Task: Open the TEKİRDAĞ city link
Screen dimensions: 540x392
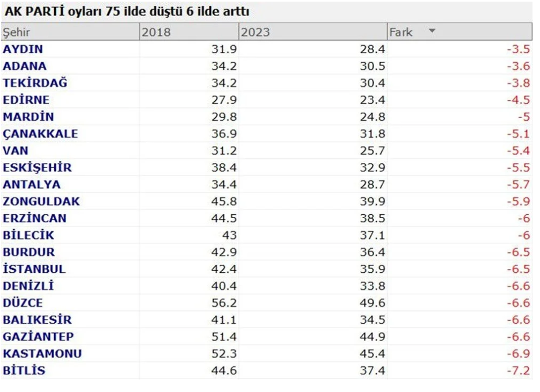Action: [35, 83]
